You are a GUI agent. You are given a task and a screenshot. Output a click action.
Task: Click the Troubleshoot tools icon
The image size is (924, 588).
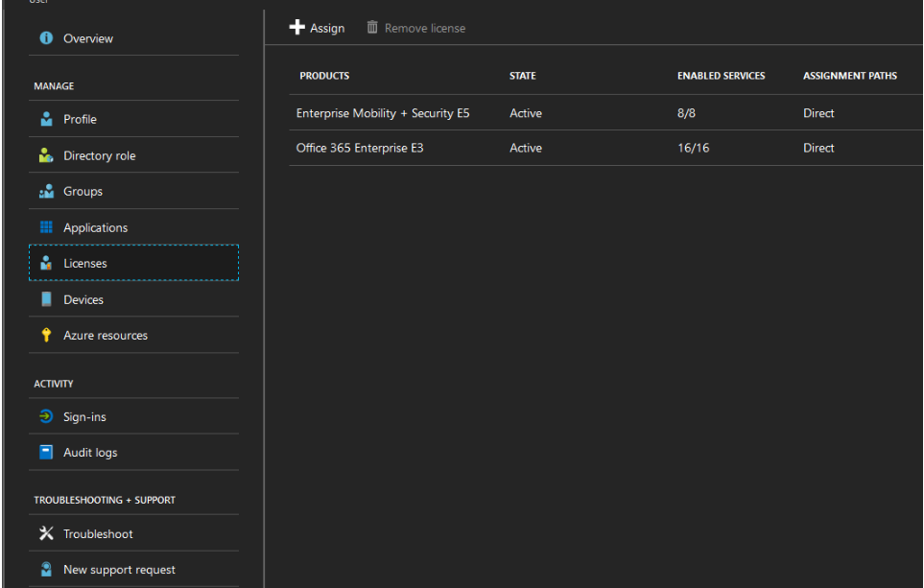(x=46, y=533)
